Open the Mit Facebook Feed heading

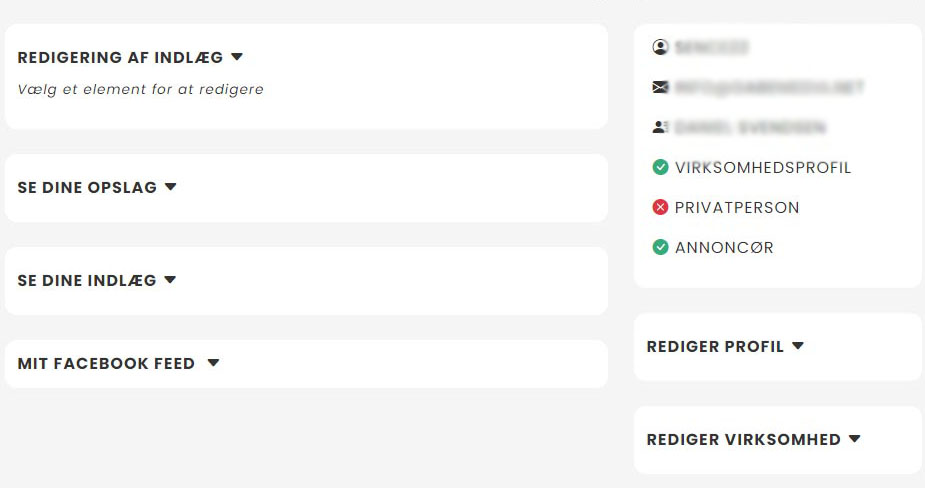tap(106, 364)
